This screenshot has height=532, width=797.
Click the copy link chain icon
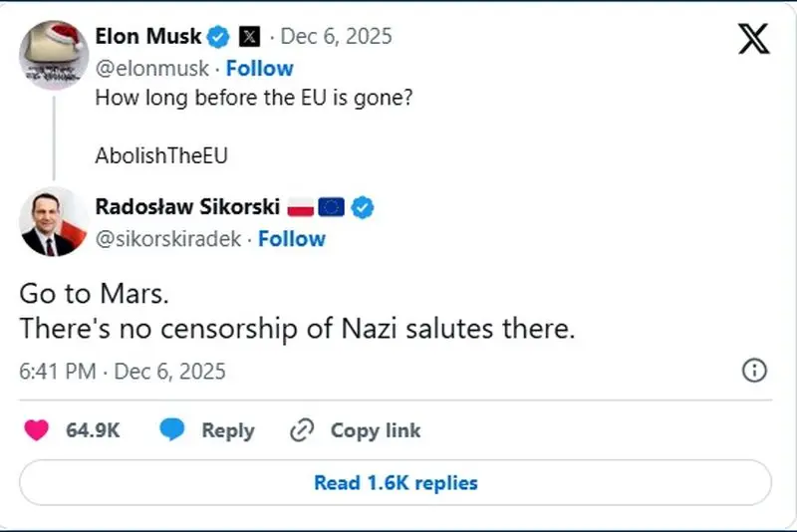(302, 430)
